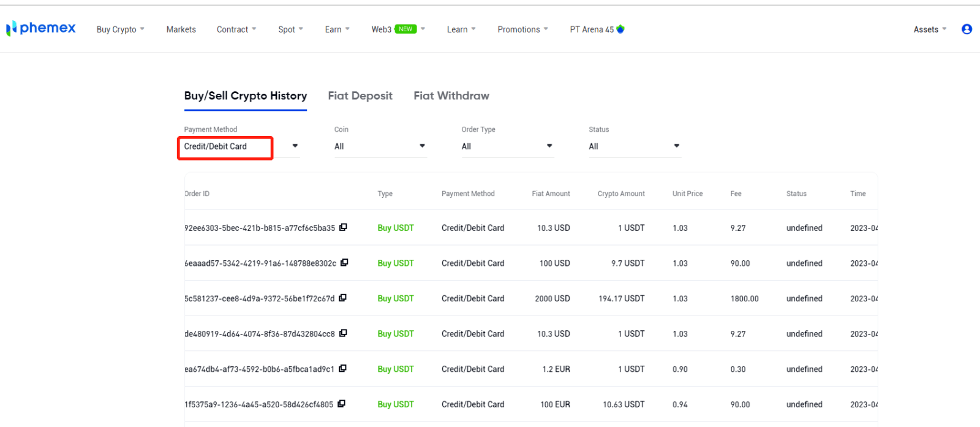980x427 pixels.
Task: Click the PT Arena 45 badge icon
Action: (x=620, y=29)
